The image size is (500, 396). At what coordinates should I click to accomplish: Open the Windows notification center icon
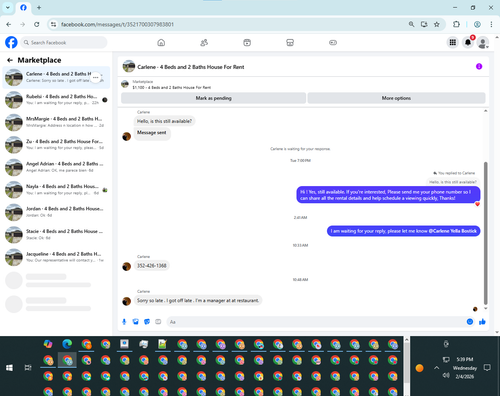pyautogui.click(x=487, y=368)
